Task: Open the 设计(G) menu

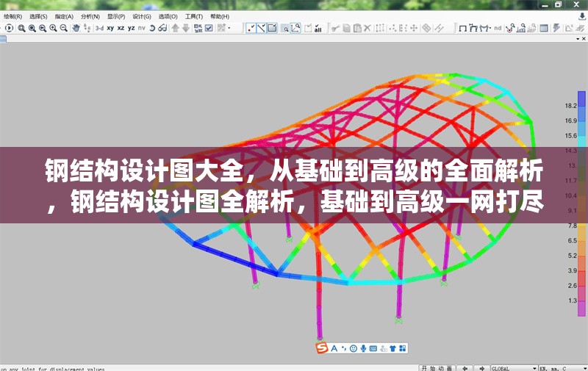Action: [142, 16]
